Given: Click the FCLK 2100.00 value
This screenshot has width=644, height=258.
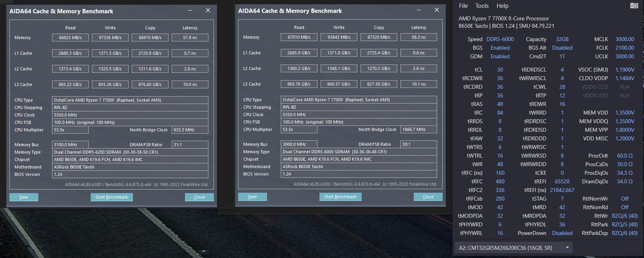Looking at the screenshot, I should click(625, 48).
